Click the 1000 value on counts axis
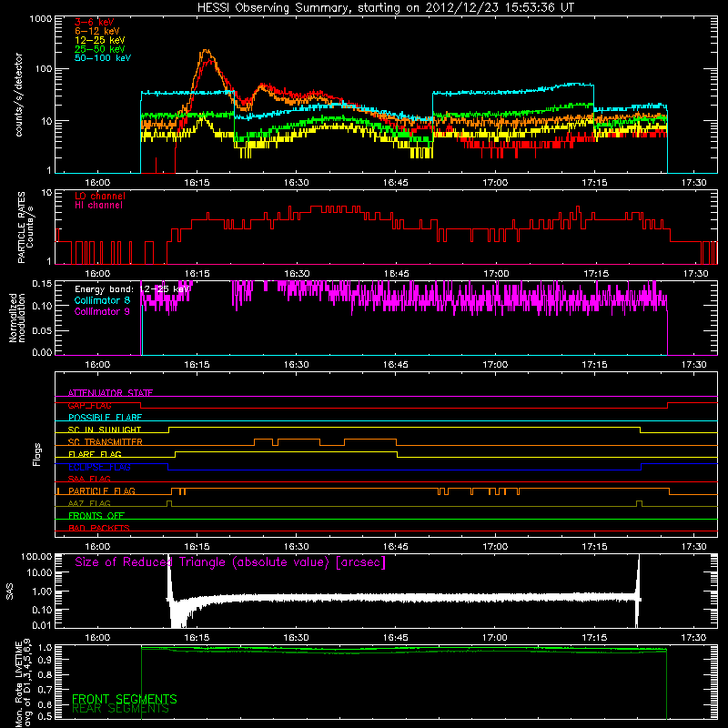728x728 pixels. pos(40,19)
